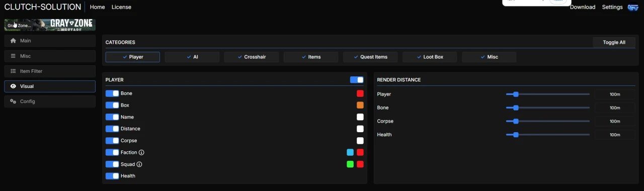
Task: Select the AI category
Action: (192, 57)
